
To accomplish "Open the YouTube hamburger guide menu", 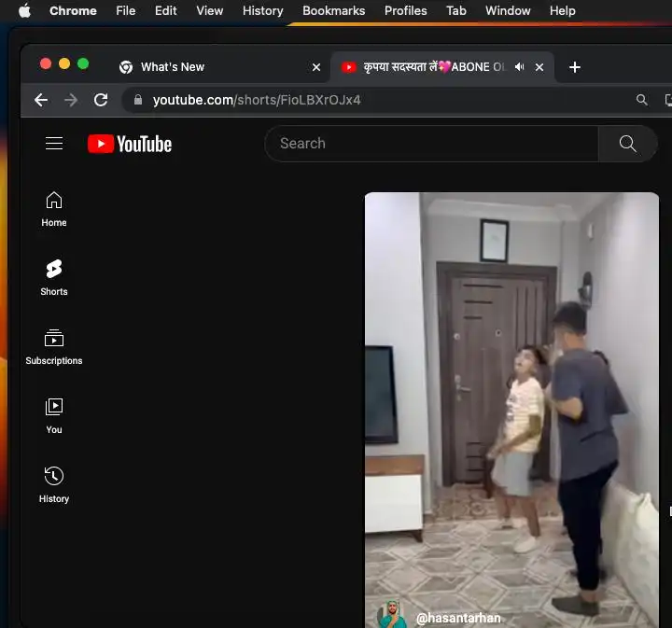I will (x=54, y=144).
